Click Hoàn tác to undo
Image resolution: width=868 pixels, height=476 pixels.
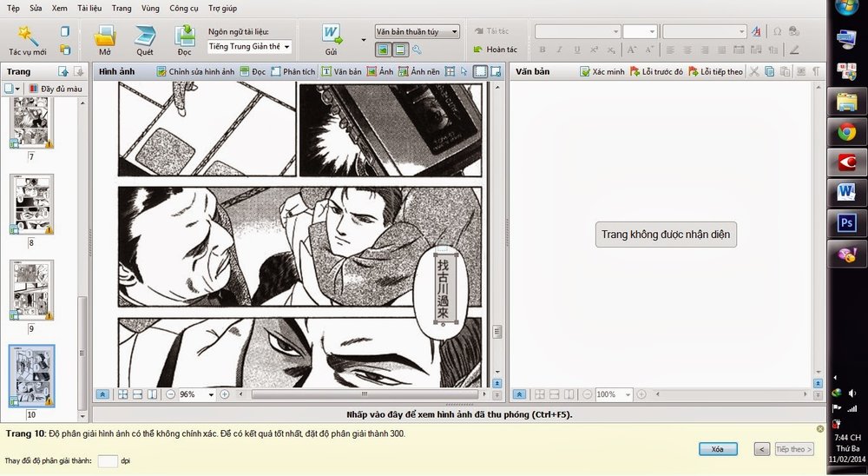click(x=496, y=50)
